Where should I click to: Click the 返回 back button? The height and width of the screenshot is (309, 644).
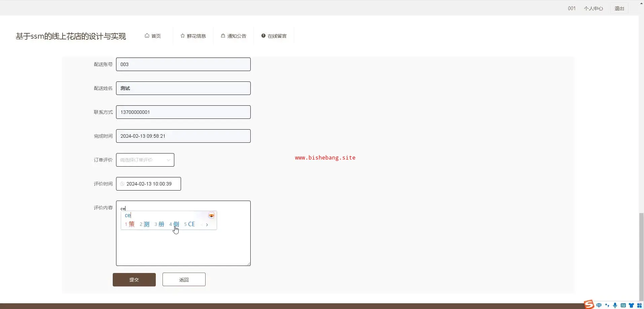click(184, 280)
